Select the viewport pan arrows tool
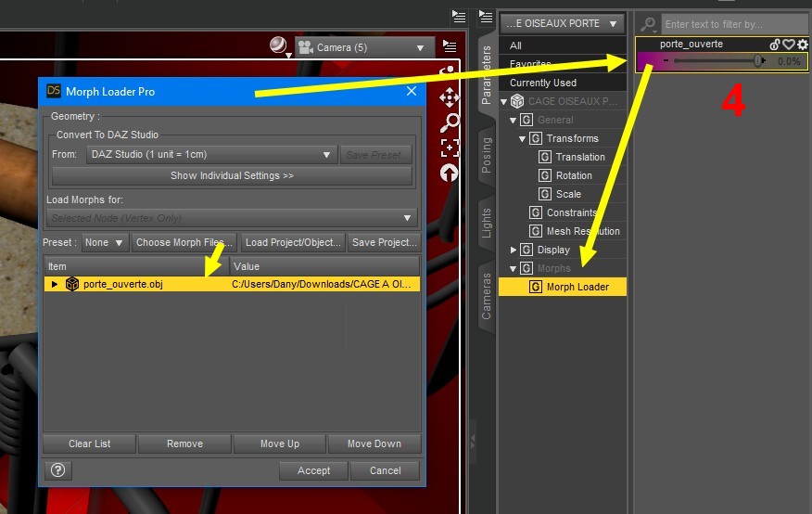The height and width of the screenshot is (514, 812). (449, 96)
